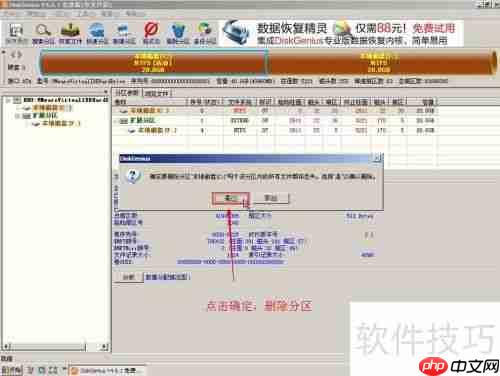The height and width of the screenshot is (376, 500).
Task: Cancel deletion with the 否 (No) button
Action: point(271,198)
